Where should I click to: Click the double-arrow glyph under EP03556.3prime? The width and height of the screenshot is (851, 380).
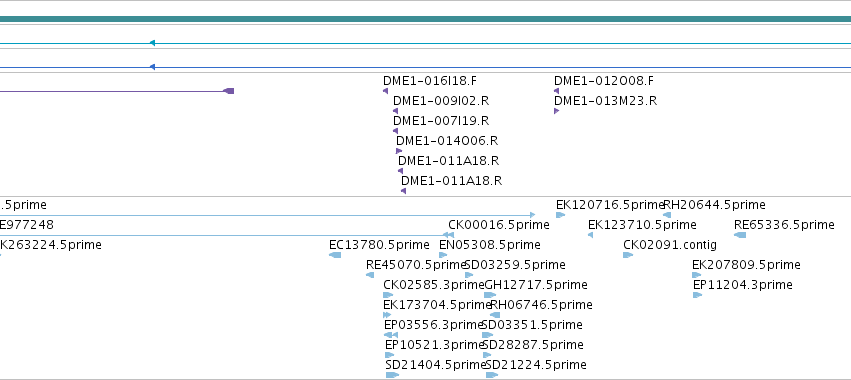point(391,335)
